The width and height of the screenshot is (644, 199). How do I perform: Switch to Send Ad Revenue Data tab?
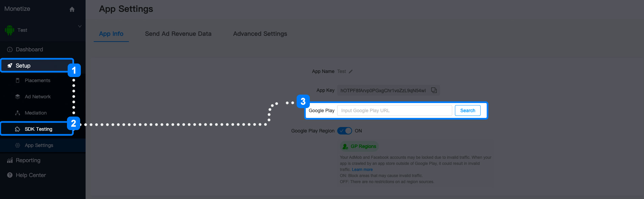pos(178,34)
